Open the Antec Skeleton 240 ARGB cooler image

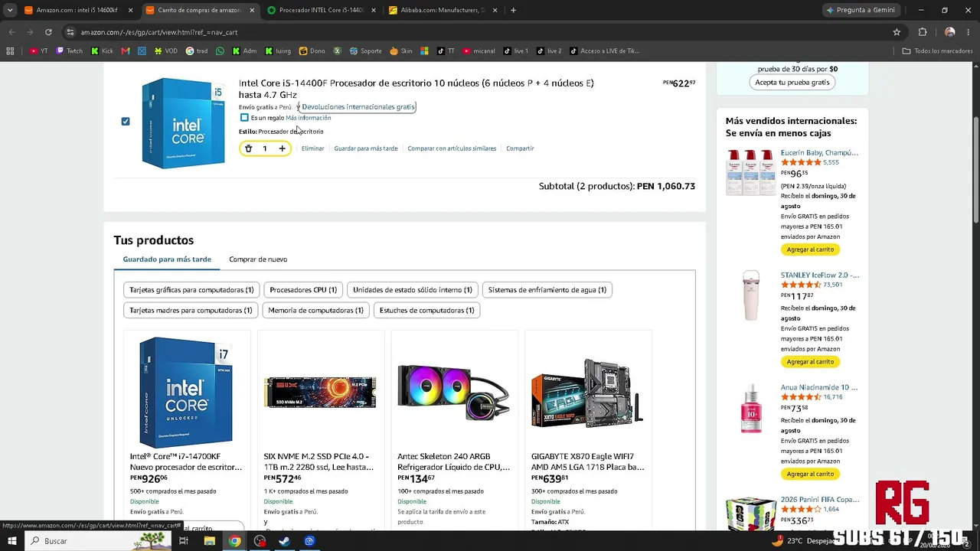[454, 392]
